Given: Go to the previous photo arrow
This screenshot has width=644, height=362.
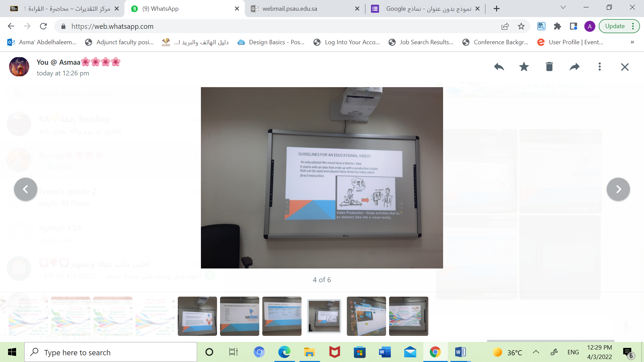Looking at the screenshot, I should click(x=25, y=189).
